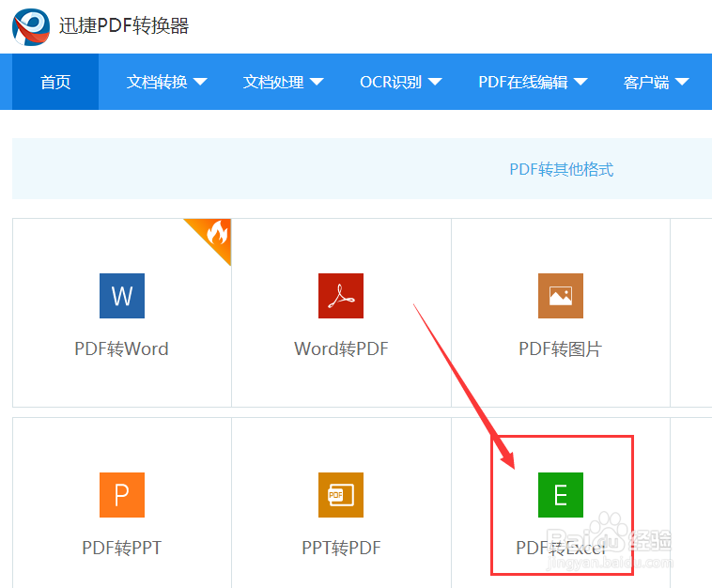Screen dimensions: 712x588
Task: Open the PDF转图片 picture icon
Action: 561,296
